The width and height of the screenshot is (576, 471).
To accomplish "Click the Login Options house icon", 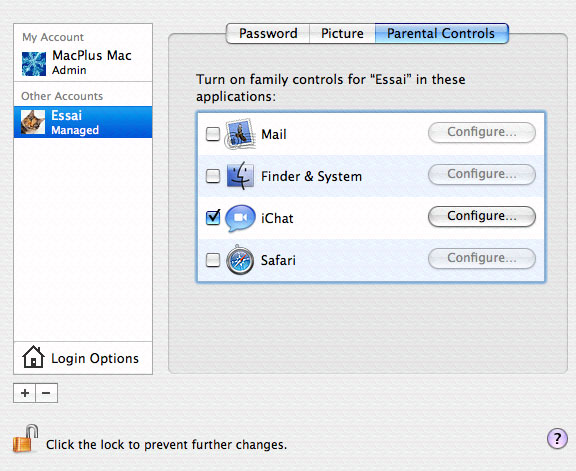I will 33,357.
